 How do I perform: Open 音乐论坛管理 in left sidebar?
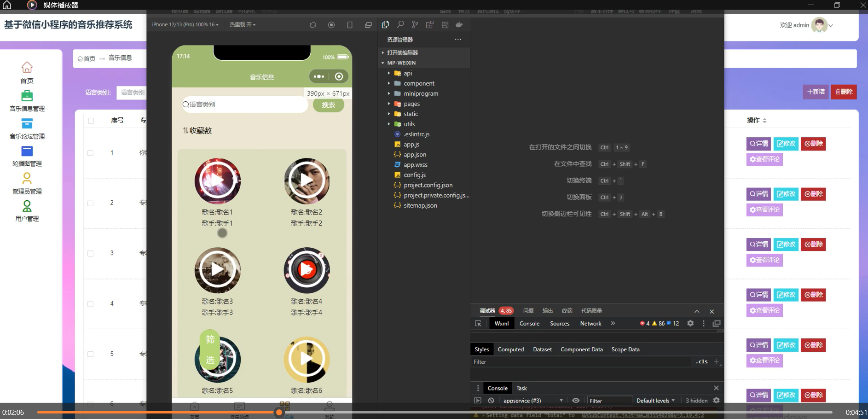coord(27,129)
